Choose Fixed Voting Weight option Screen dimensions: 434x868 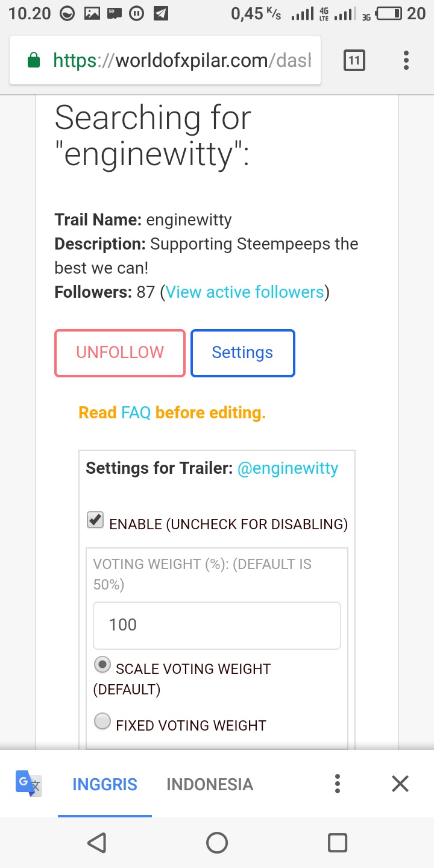coord(103,721)
